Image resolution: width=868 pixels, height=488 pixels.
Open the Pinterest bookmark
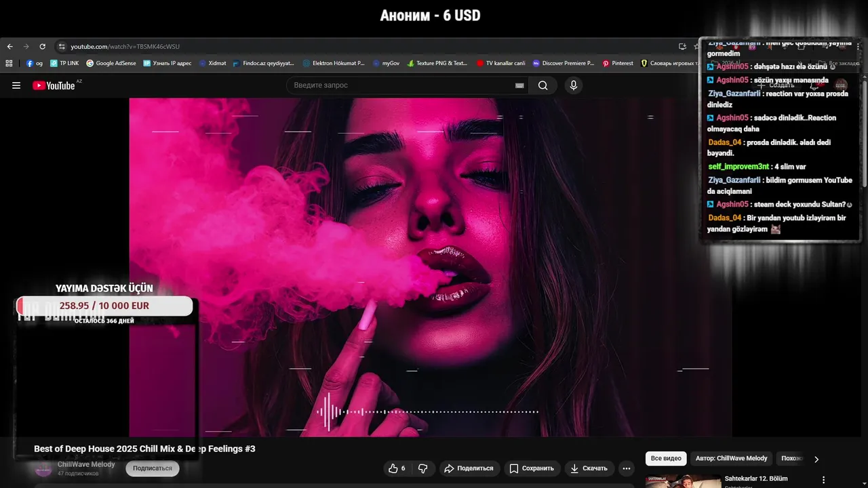click(x=617, y=63)
